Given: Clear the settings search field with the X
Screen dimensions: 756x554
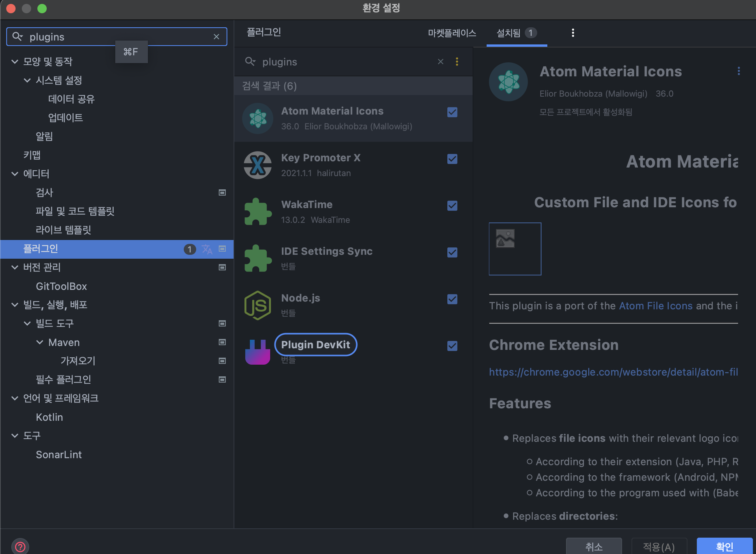Looking at the screenshot, I should [x=216, y=37].
